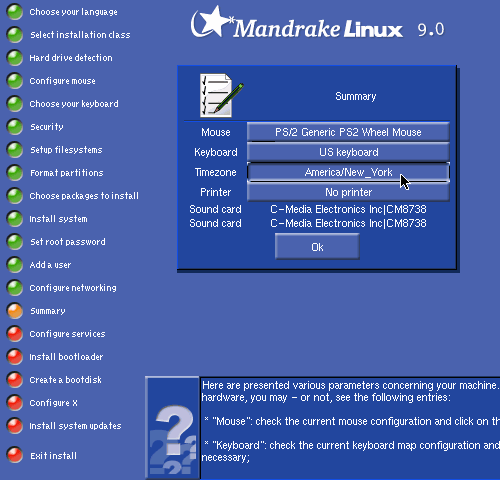
Task: Go to the Configure X step
Action: (x=53, y=403)
